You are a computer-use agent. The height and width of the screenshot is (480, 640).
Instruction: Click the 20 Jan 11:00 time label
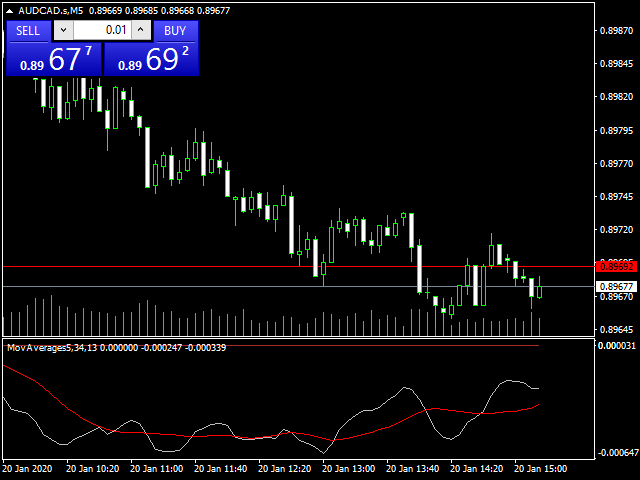coord(156,469)
